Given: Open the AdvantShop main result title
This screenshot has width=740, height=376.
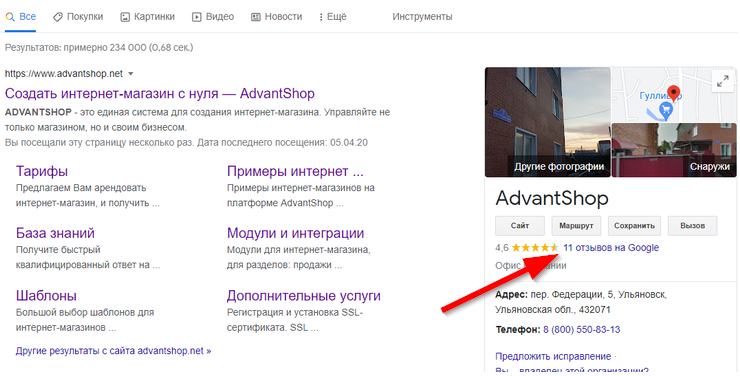Looking at the screenshot, I should click(x=160, y=93).
